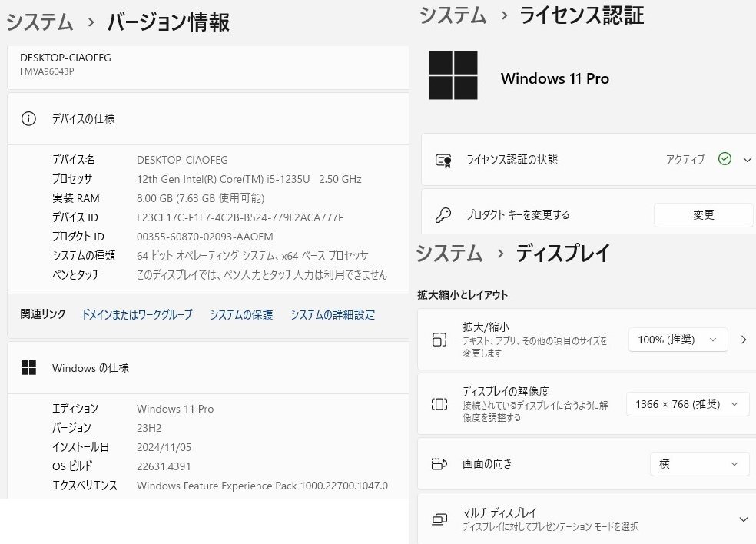Image resolution: width=756 pixels, height=544 pixels.
Task: Click the ディスプレイの解像度 resolution icon
Action: 439,404
